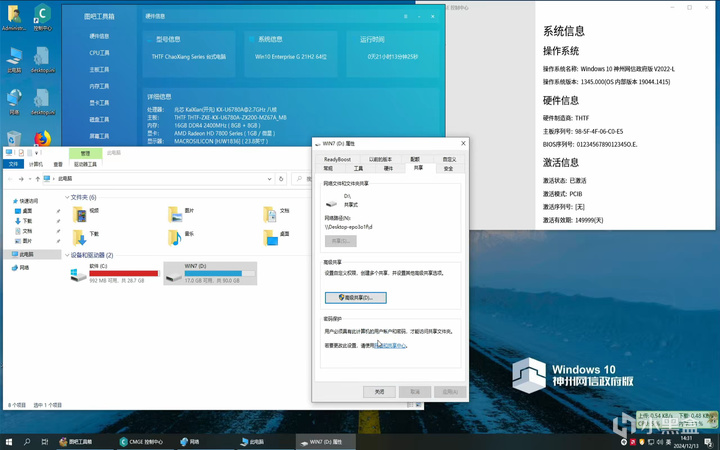Viewport: 720px width, 450px height.
Task: Expand the address bar history dropdown
Action: pos(270,179)
